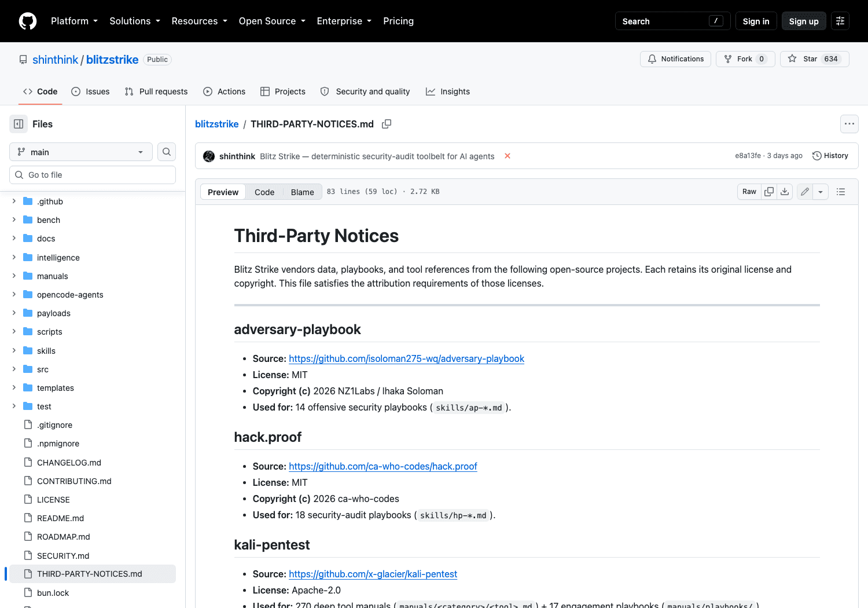Expand the Solutions menu
The image size is (868, 608).
pyautogui.click(x=134, y=21)
